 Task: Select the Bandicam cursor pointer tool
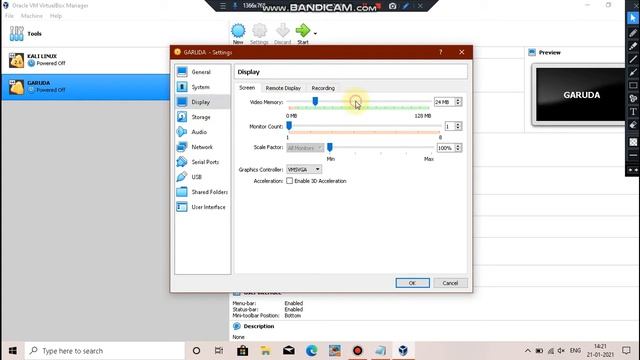coord(633,18)
